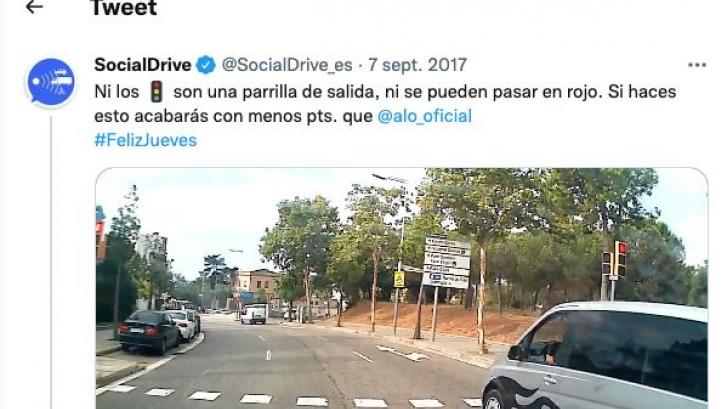Click the blue verified badge
The height and width of the screenshot is (409, 727).
[206, 65]
